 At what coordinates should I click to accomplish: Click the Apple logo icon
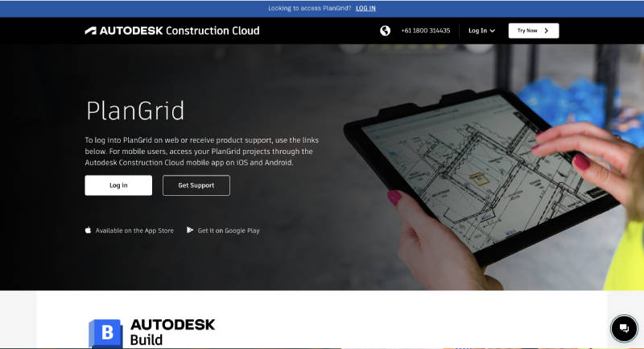89,231
